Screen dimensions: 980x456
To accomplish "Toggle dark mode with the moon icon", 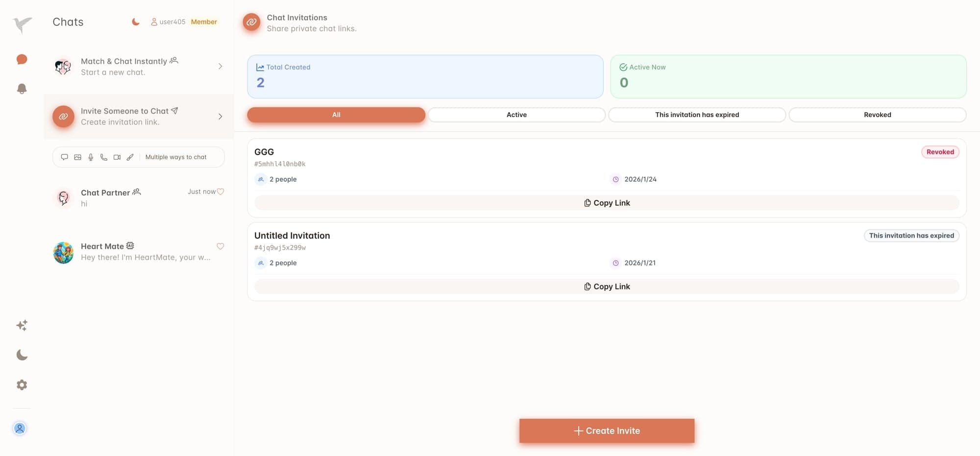I will tap(22, 355).
